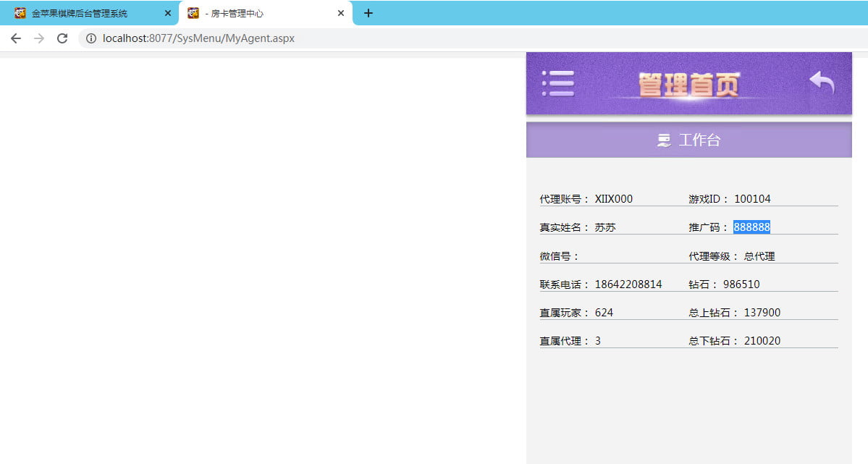Click the 钻石 value 986510
The image size is (868, 464).
pos(741,284)
